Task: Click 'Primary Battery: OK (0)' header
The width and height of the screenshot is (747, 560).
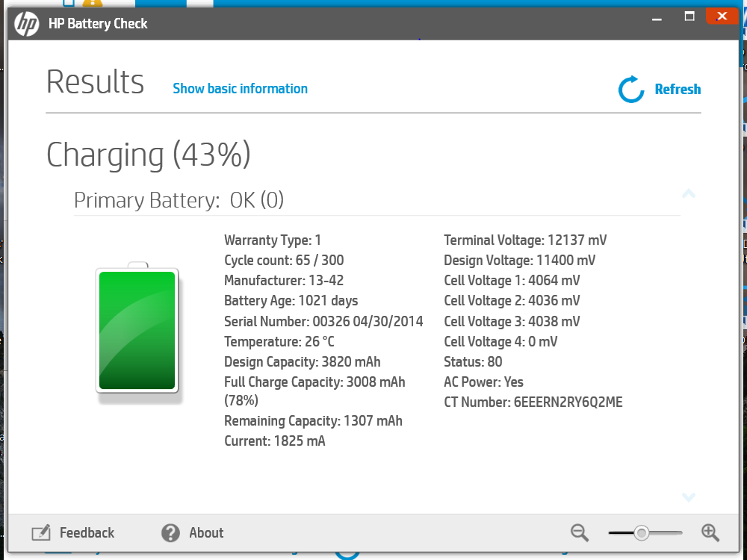Action: tap(179, 200)
